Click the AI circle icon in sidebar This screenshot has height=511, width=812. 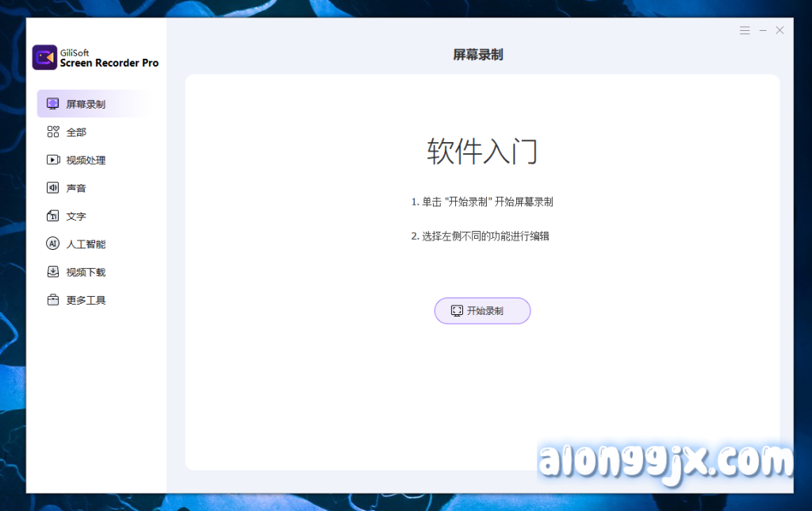point(53,244)
